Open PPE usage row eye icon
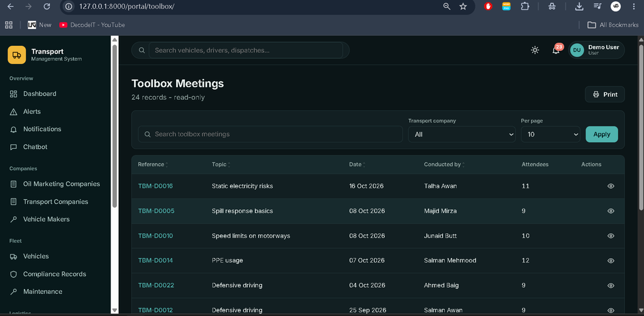644x316 pixels. tap(611, 261)
